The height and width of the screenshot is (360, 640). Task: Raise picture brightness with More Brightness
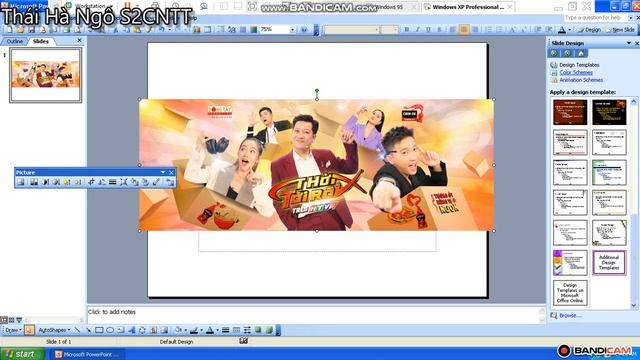(x=67, y=182)
